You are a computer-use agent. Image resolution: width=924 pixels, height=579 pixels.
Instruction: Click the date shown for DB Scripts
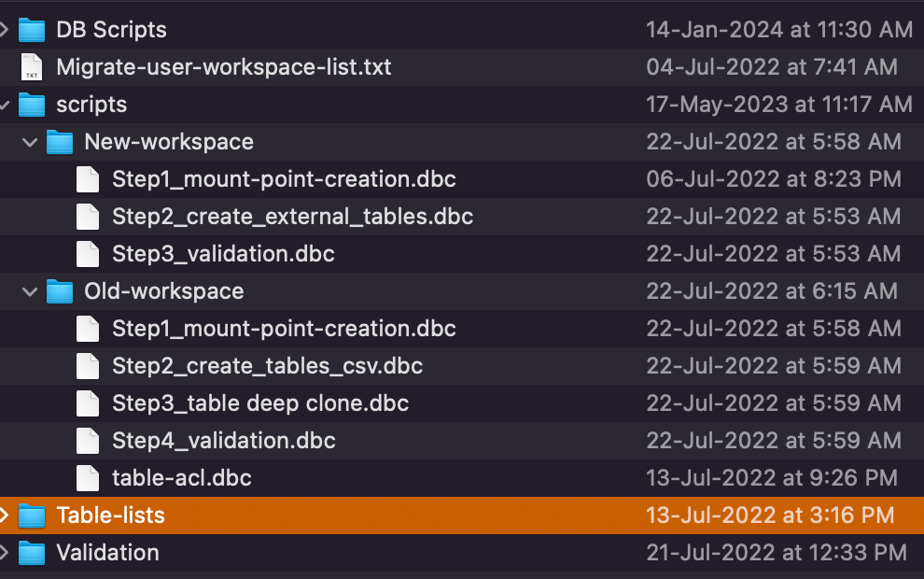pyautogui.click(x=779, y=29)
